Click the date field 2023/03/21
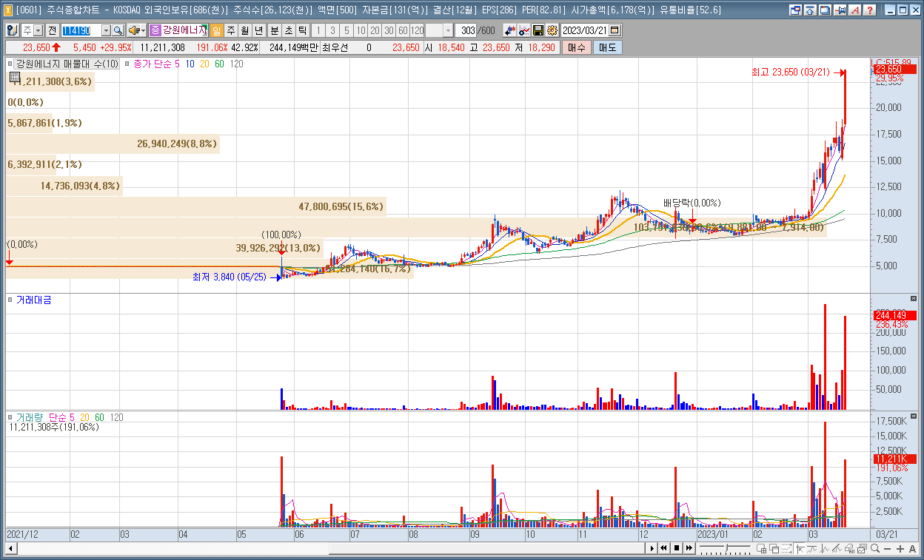 pyautogui.click(x=584, y=30)
